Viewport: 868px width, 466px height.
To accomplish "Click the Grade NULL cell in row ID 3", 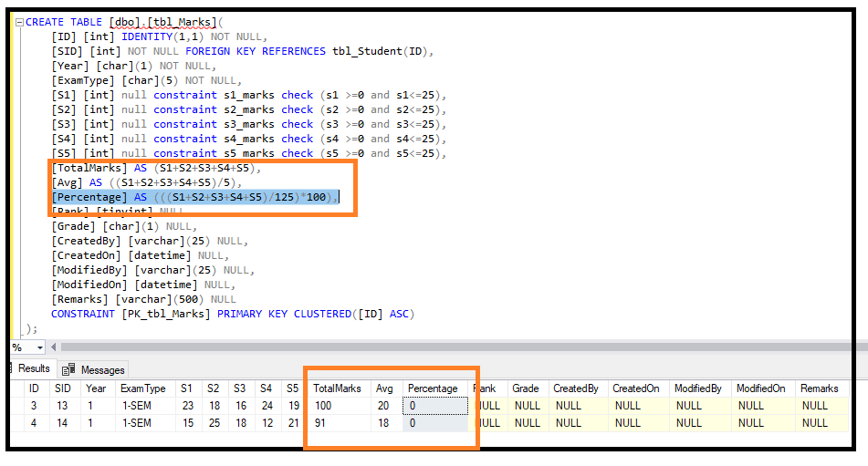I will click(x=527, y=406).
